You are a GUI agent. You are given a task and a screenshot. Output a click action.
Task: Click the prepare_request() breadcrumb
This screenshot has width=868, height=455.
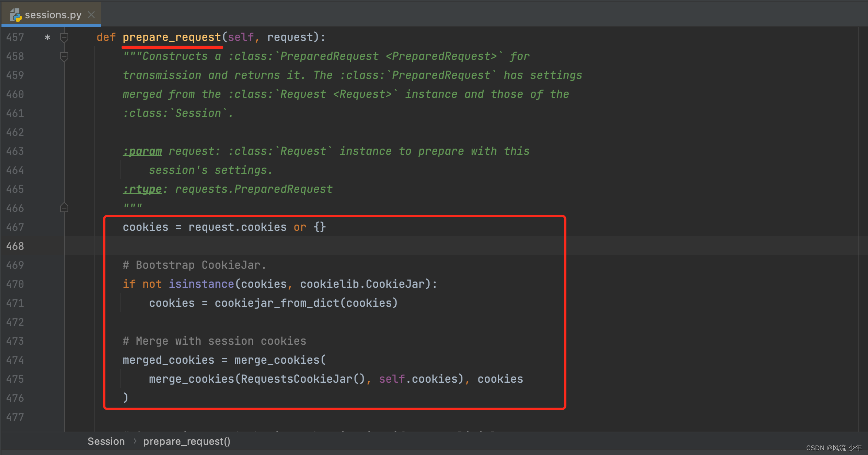coord(187,441)
